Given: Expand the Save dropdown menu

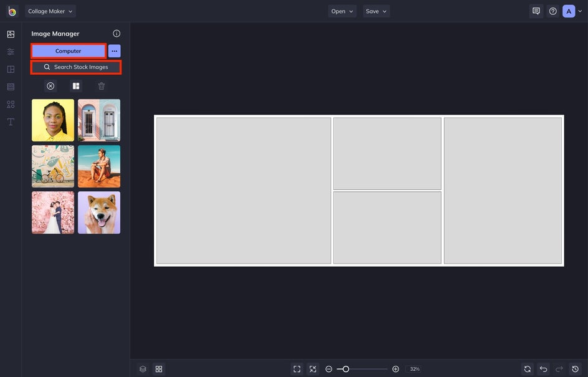Looking at the screenshot, I should (x=376, y=11).
